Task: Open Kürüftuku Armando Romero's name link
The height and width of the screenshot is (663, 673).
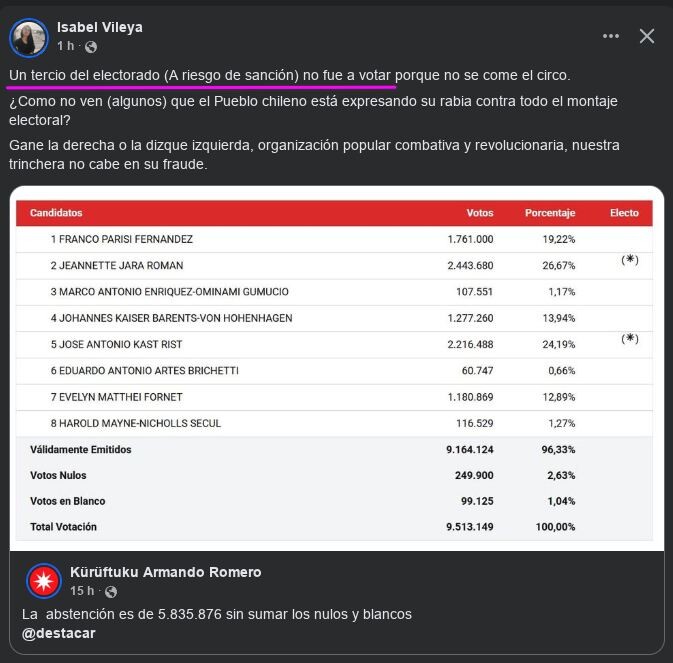Action: tap(165, 572)
